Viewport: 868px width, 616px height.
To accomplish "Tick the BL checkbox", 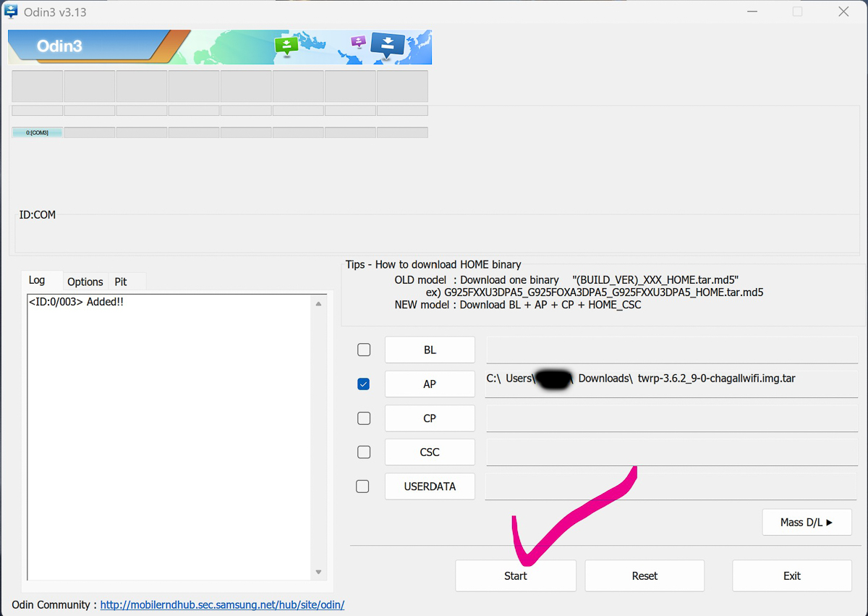I will [364, 350].
